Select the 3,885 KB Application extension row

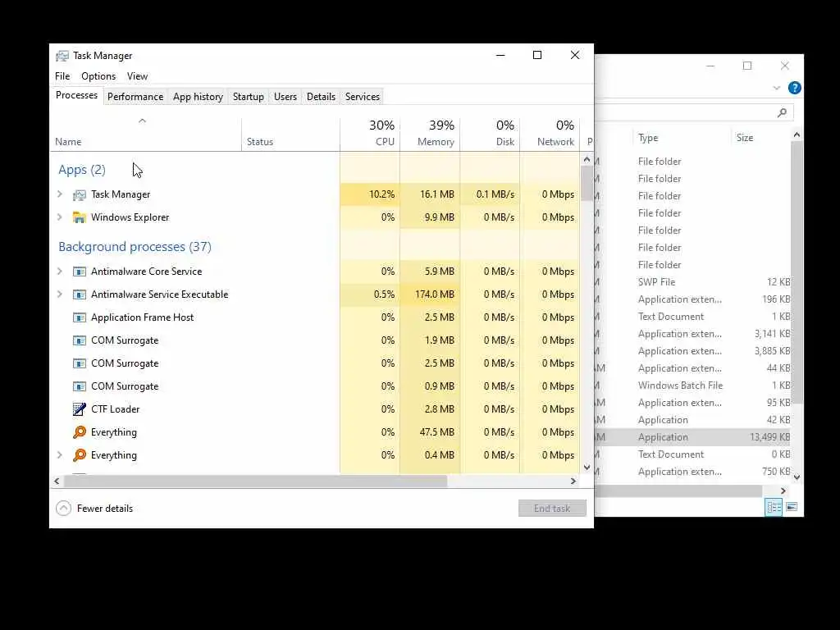coord(692,351)
